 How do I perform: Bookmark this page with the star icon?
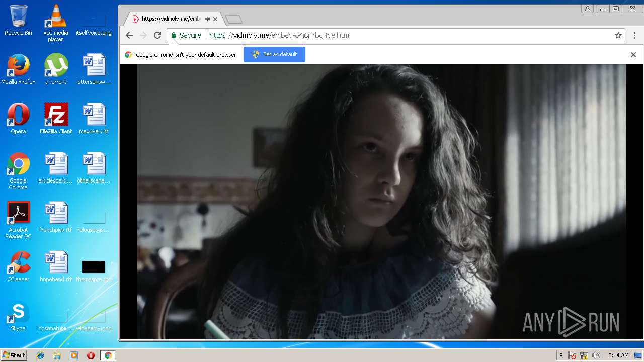(618, 35)
